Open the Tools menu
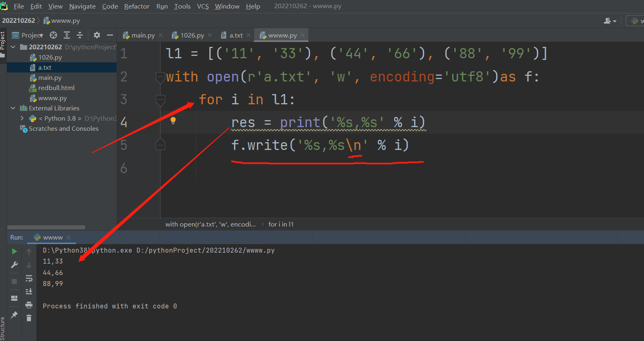The width and height of the screenshot is (644, 341). click(x=182, y=6)
